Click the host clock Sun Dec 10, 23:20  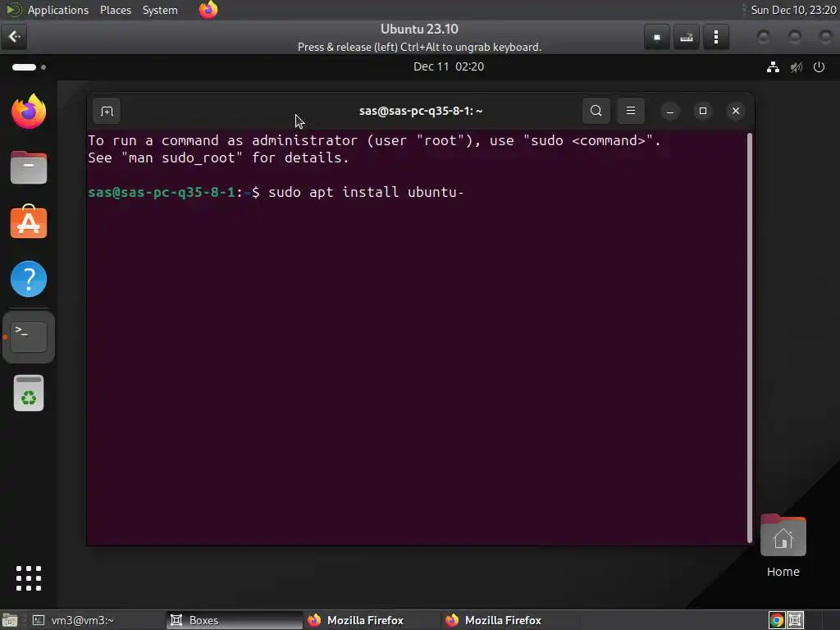(793, 10)
